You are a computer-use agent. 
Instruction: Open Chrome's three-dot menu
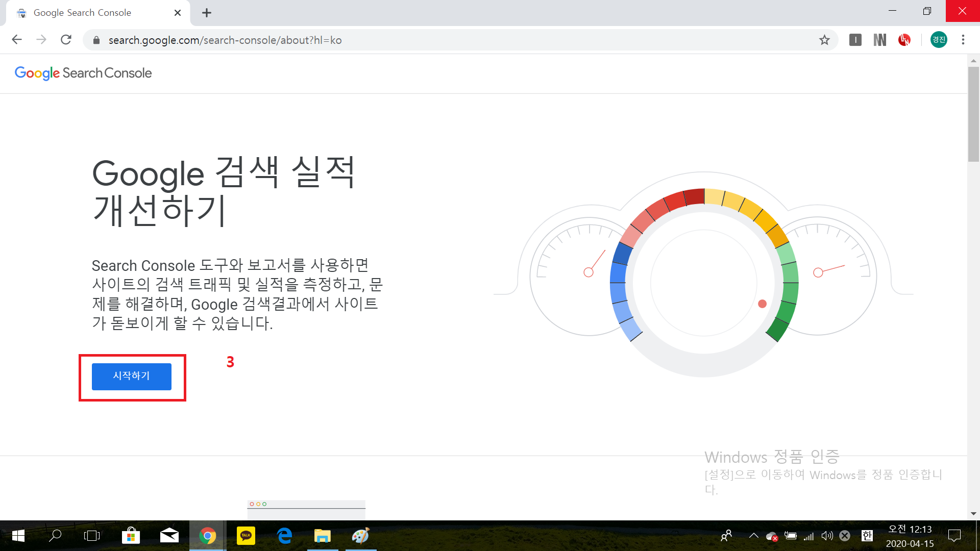coord(963,40)
